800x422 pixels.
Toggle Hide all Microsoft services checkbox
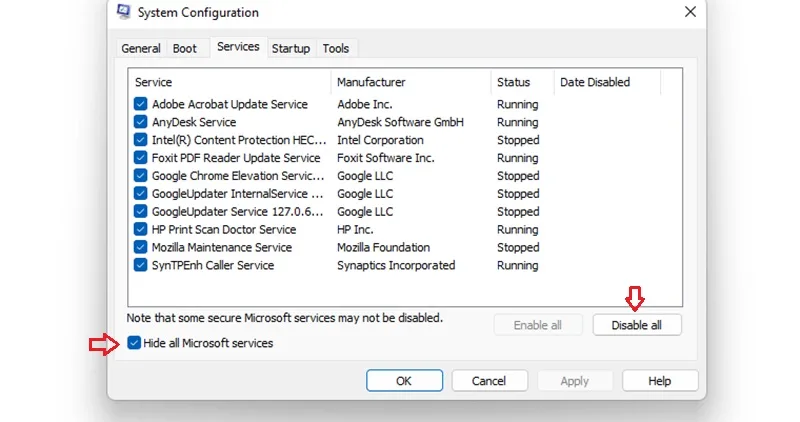point(134,343)
